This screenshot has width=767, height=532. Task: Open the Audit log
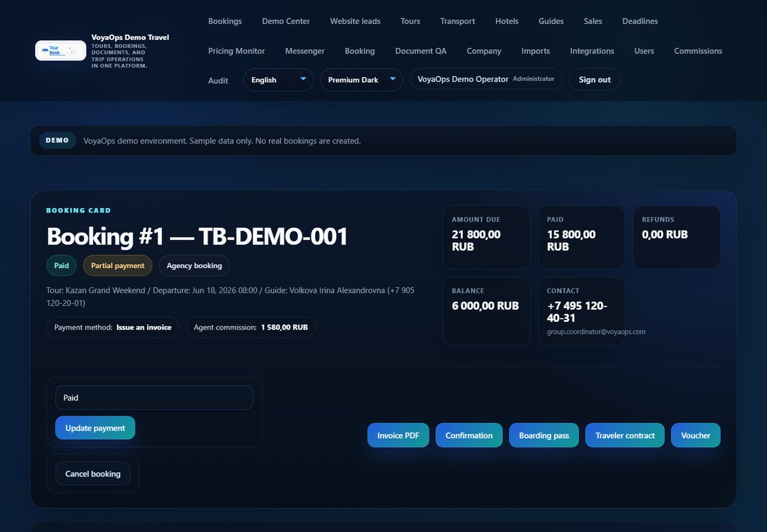click(218, 80)
